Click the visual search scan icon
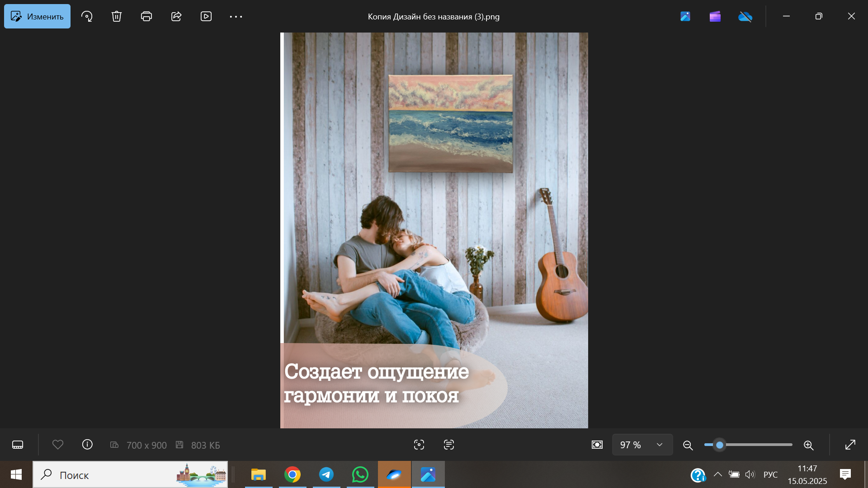 [419, 445]
